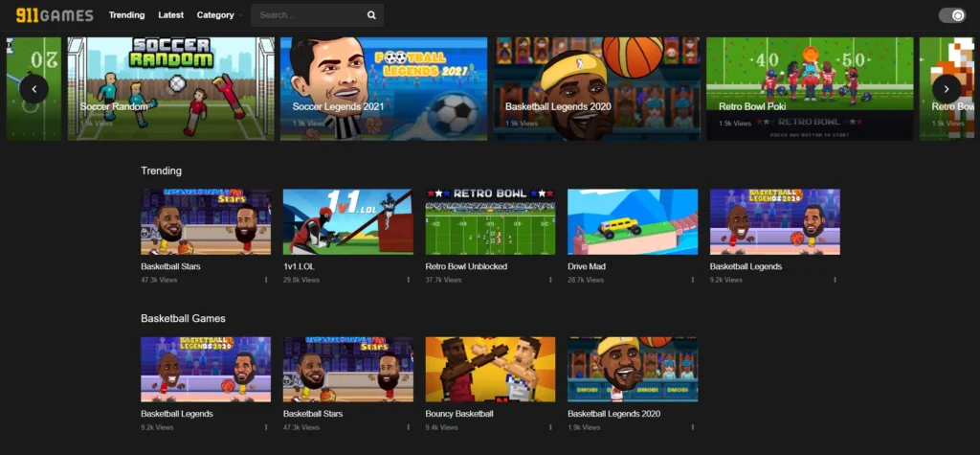Open more options for Retro Bowl Unblocked
This screenshot has height=455, width=980.
[x=550, y=280]
